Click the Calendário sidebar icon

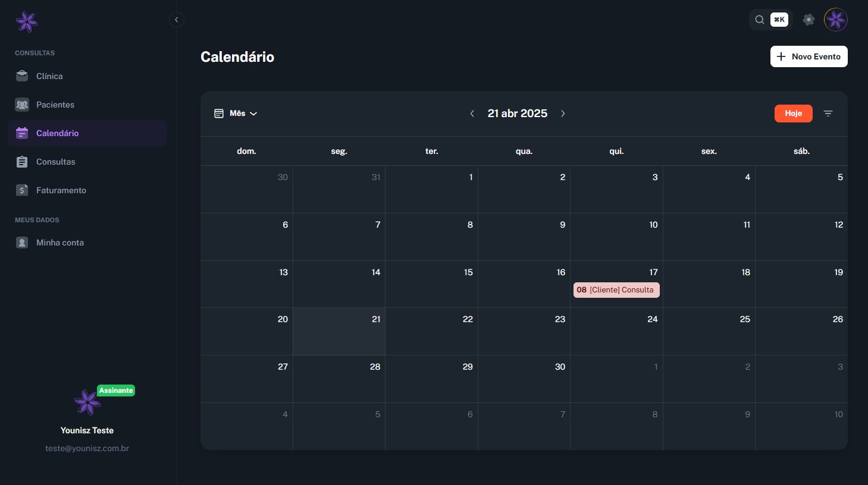[x=22, y=133]
